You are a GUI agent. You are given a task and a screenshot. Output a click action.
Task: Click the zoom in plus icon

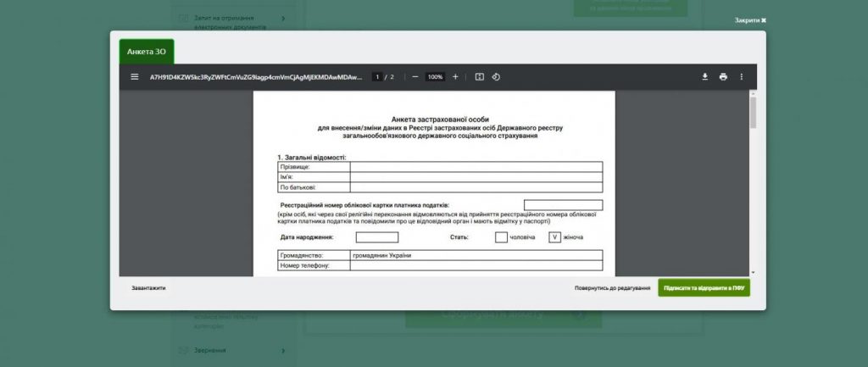point(455,77)
